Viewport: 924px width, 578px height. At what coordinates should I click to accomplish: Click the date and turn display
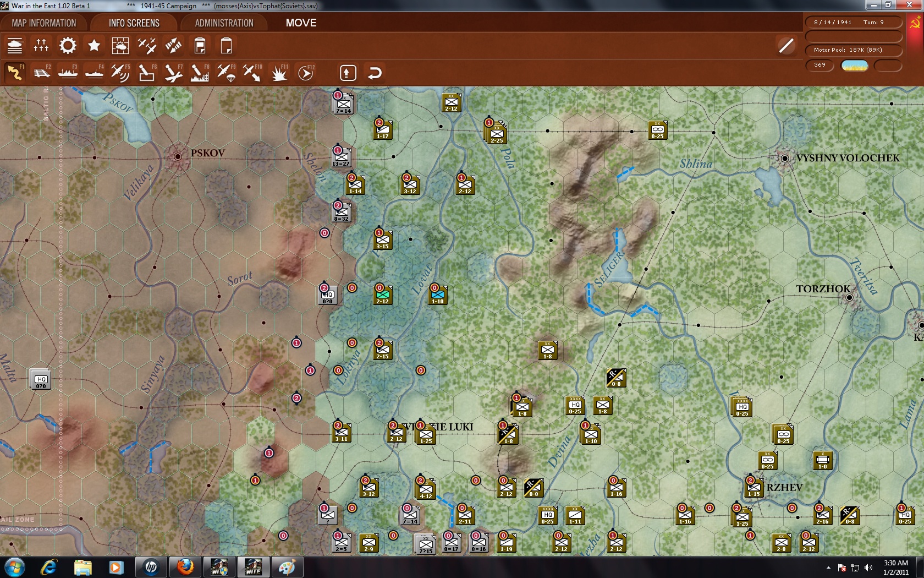tap(854, 23)
